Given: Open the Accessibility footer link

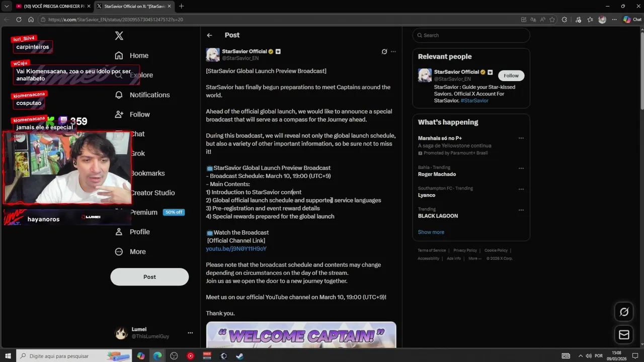Looking at the screenshot, I should click(428, 258).
